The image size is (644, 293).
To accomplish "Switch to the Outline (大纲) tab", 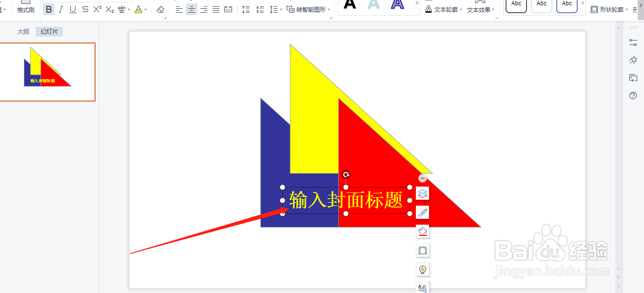I will coord(23,32).
